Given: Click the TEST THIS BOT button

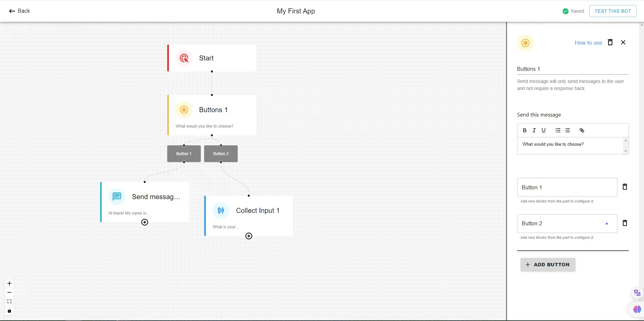Looking at the screenshot, I should (x=613, y=11).
